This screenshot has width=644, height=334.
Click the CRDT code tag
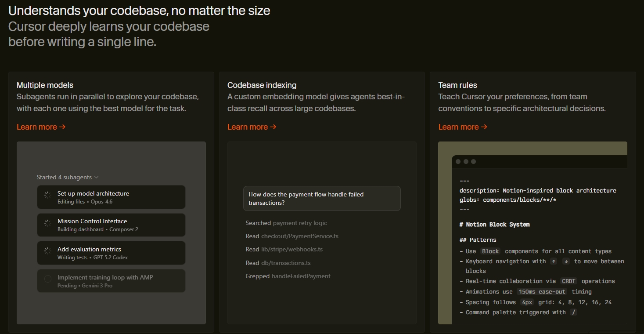(x=568, y=281)
